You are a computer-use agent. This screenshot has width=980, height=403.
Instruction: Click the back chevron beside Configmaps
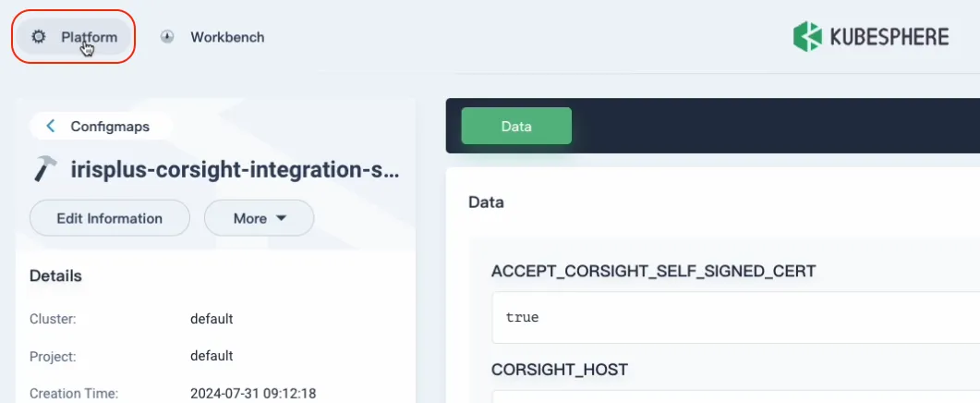51,127
